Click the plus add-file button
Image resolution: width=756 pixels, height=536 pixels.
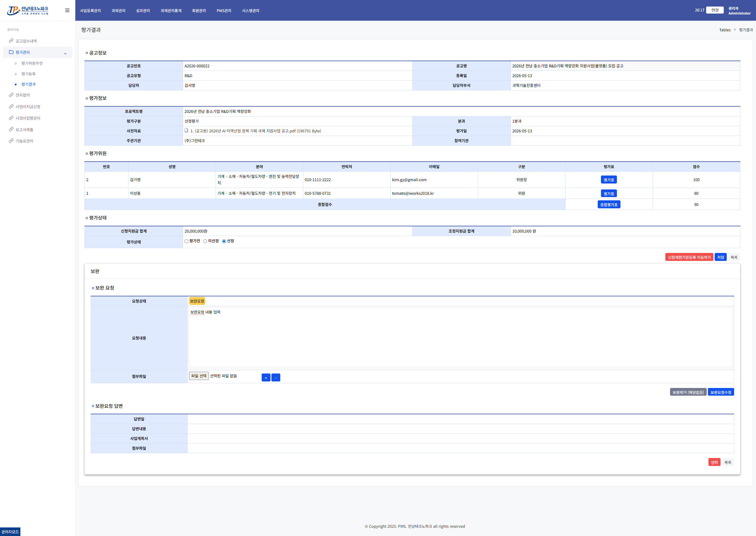tap(266, 378)
